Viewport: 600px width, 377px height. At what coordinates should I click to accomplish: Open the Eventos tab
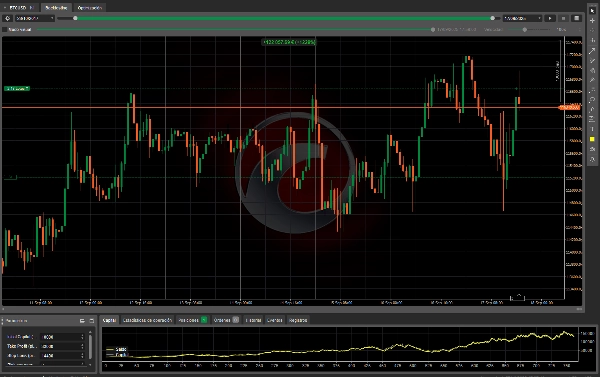coord(274,320)
